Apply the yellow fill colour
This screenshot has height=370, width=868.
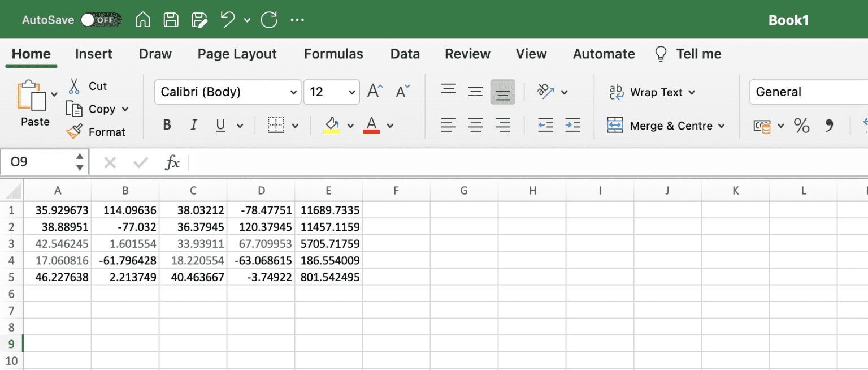(332, 125)
